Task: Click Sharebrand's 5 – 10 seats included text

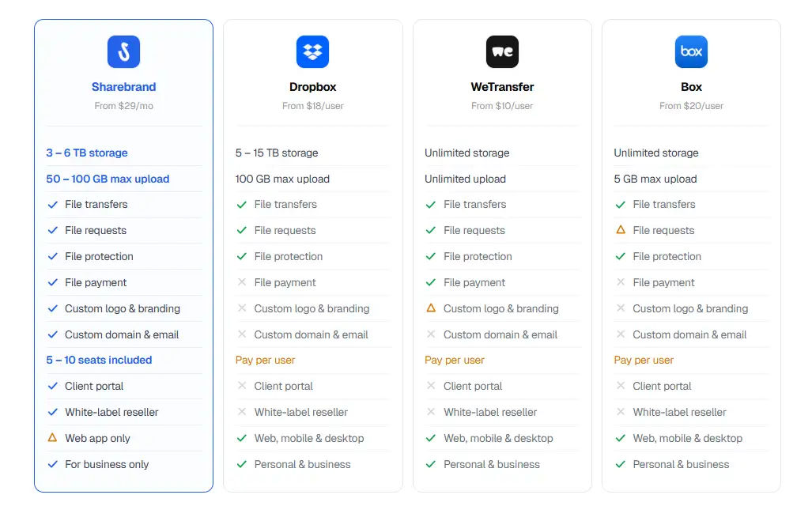Action: [99, 360]
